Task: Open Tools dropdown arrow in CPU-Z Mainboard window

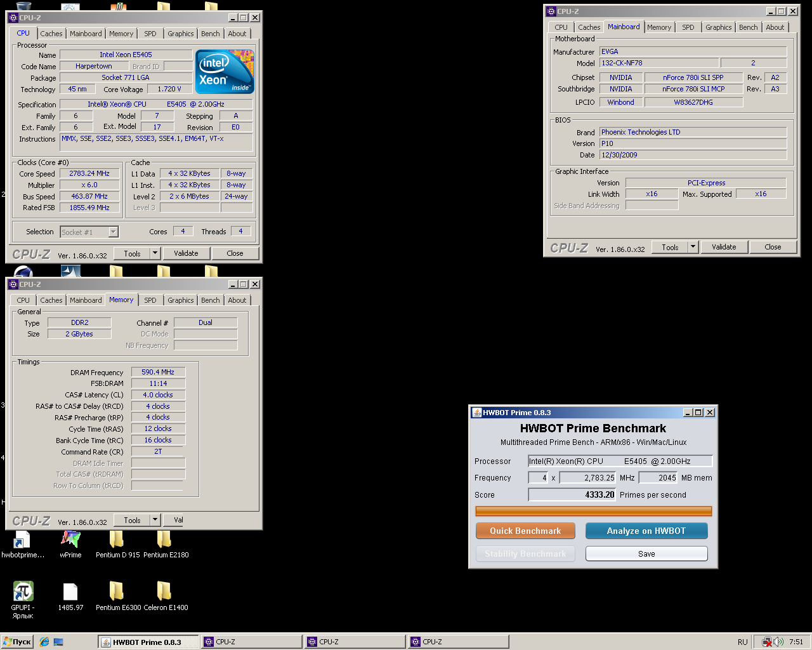Action: (693, 247)
